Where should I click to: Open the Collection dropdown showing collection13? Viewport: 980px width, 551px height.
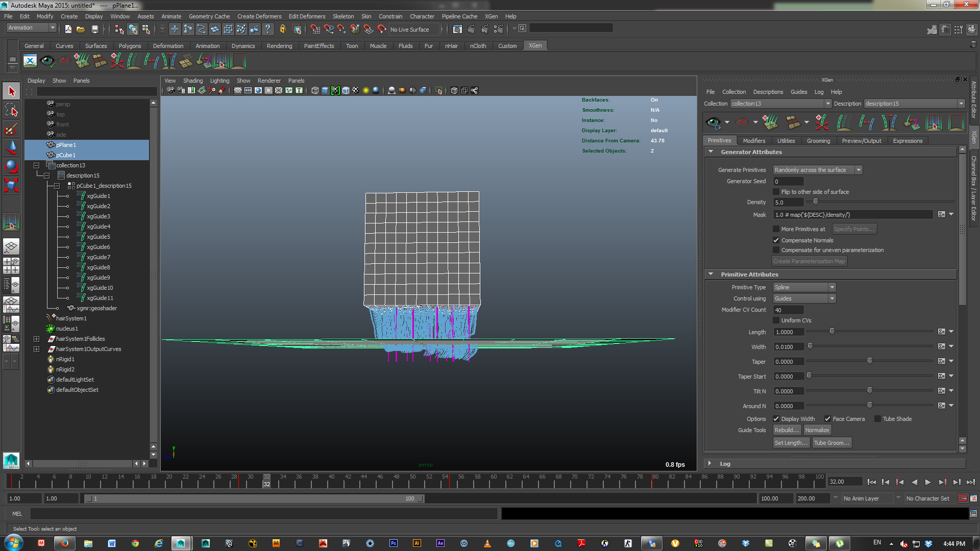tap(781, 104)
